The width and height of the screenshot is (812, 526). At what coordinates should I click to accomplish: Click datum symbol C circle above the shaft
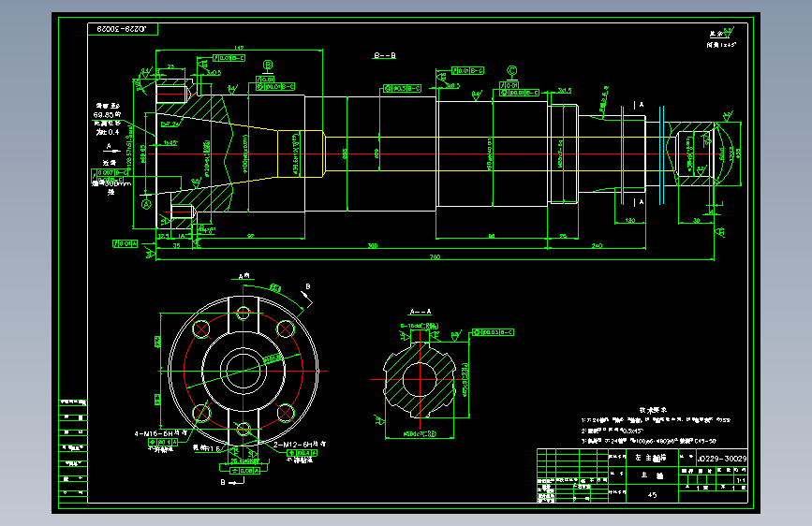pyautogui.click(x=511, y=70)
